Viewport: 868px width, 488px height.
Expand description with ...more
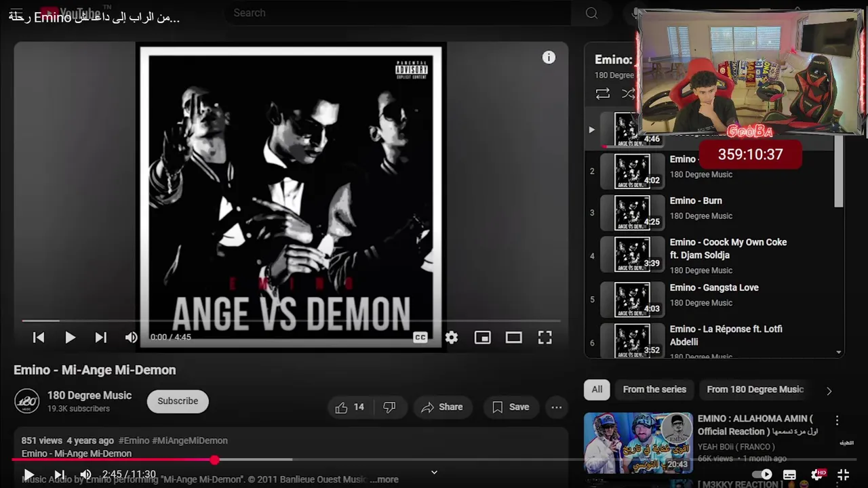tap(384, 479)
